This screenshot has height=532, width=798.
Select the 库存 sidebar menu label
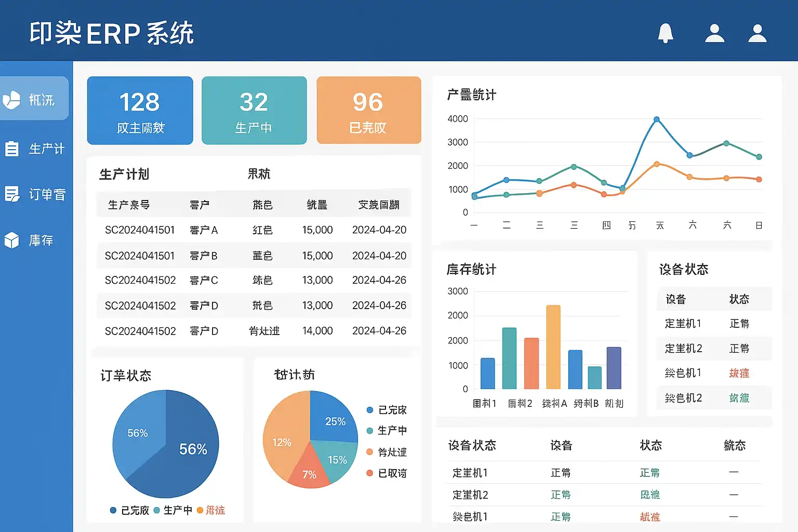(41, 240)
